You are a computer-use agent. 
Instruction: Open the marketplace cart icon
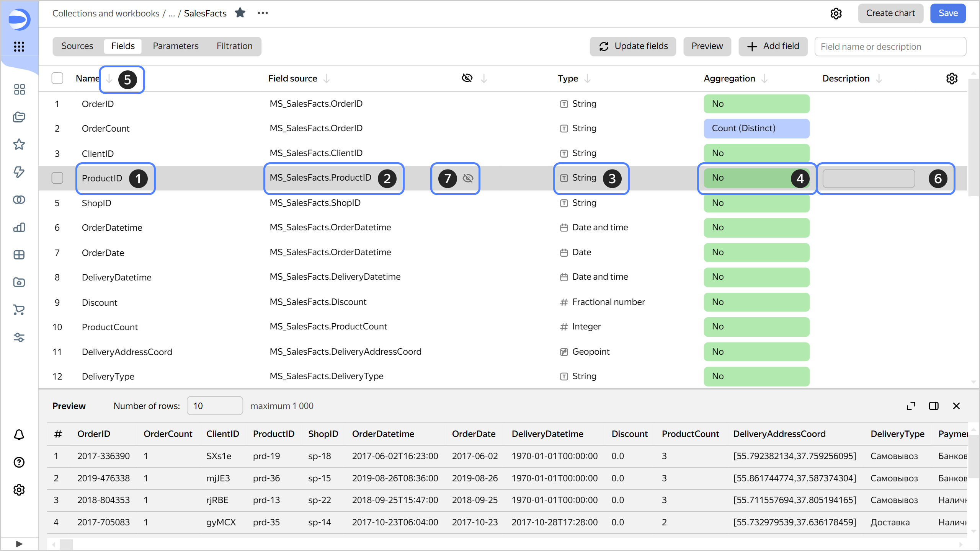coord(19,310)
